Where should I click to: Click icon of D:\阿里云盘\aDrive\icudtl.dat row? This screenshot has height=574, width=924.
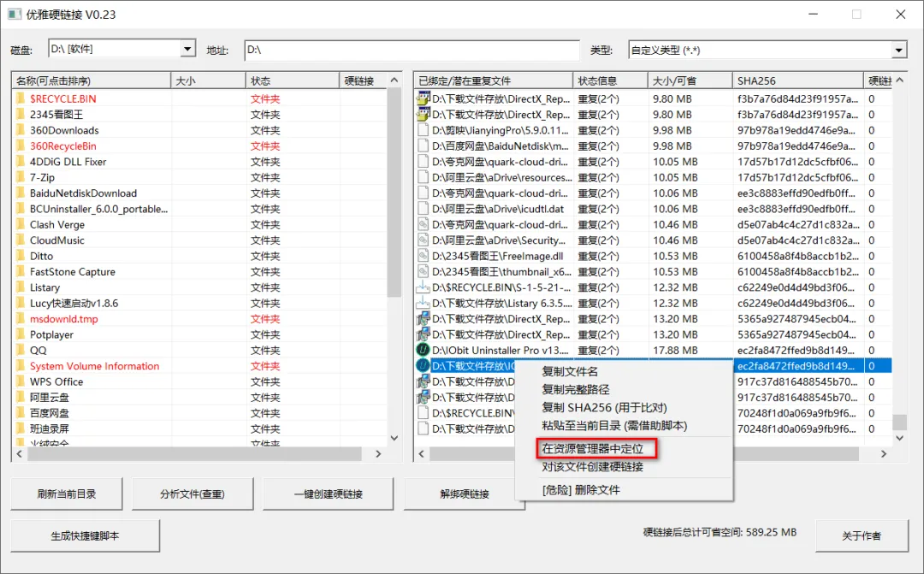click(423, 209)
